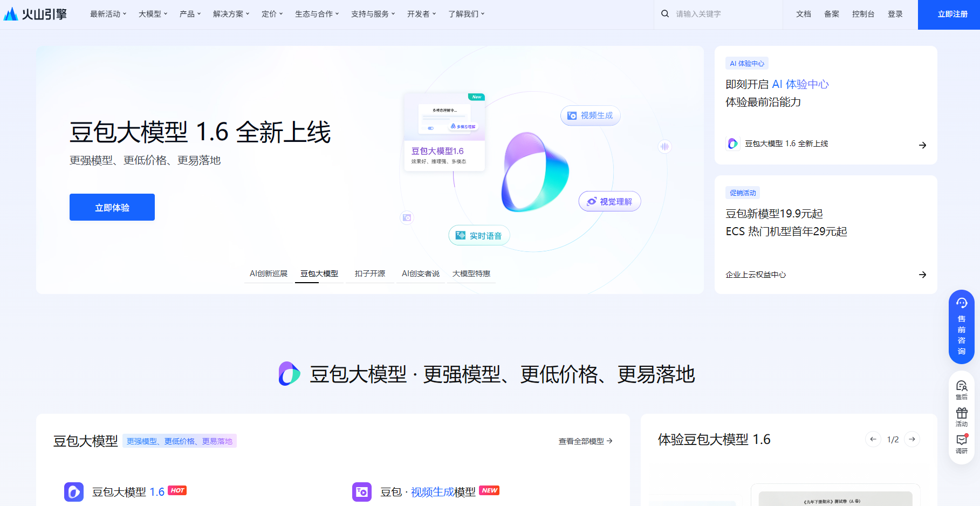980x506 pixels.
Task: Expand the 生态与合作 nav dropdown
Action: click(317, 14)
